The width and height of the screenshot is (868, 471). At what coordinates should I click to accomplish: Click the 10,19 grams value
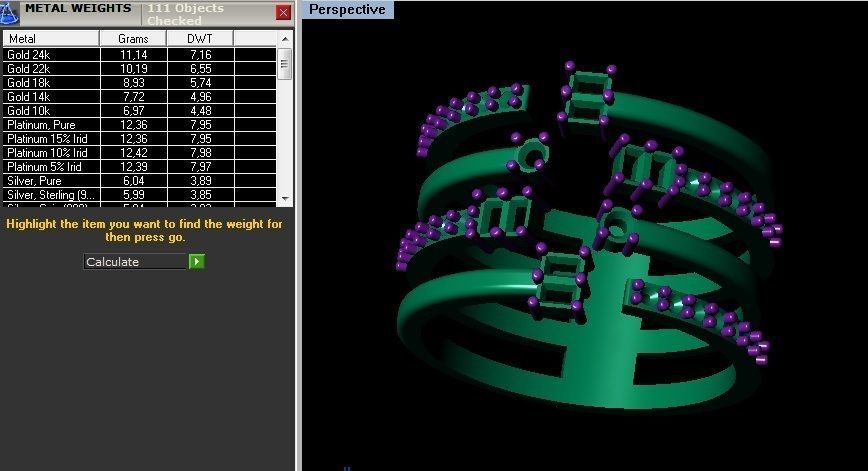[x=133, y=69]
